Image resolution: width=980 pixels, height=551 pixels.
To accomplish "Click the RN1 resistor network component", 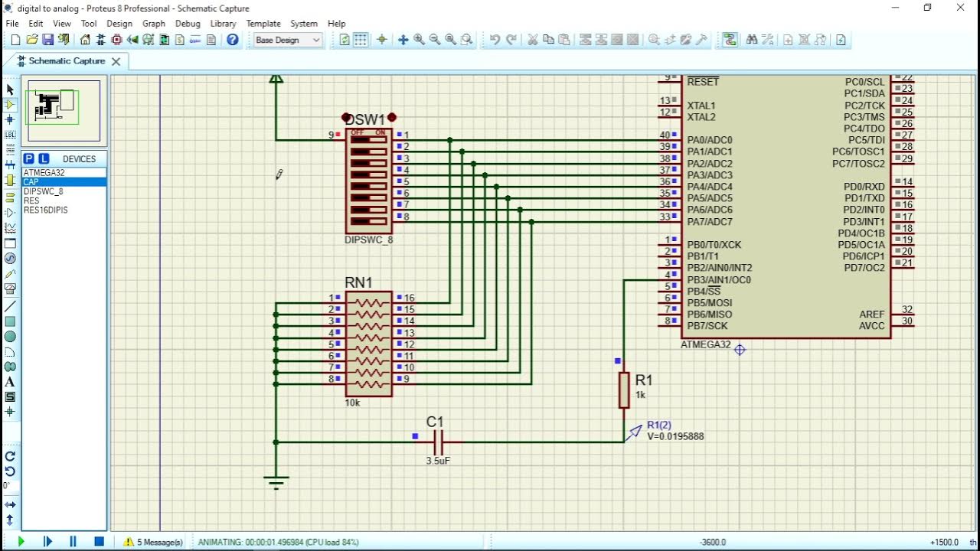I will point(369,344).
